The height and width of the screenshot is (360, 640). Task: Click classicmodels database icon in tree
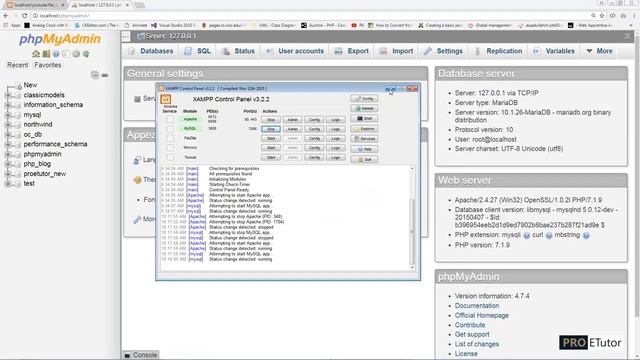click(x=17, y=95)
